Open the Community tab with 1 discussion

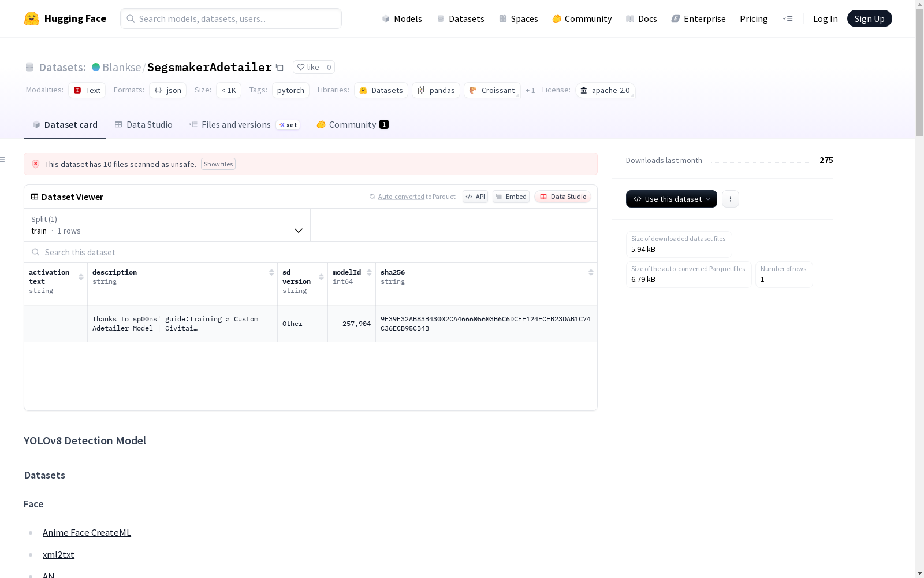[x=353, y=125]
